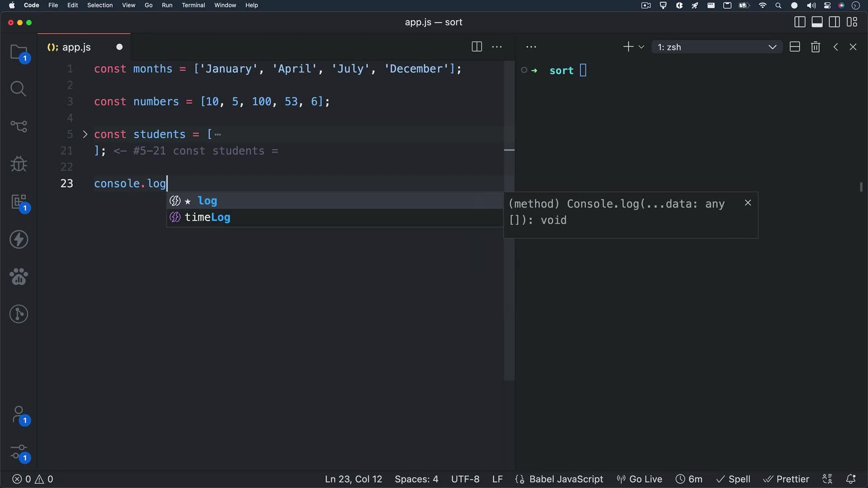Image resolution: width=868 pixels, height=488 pixels.
Task: Open the Thunder Client panel
Action: 19,239
